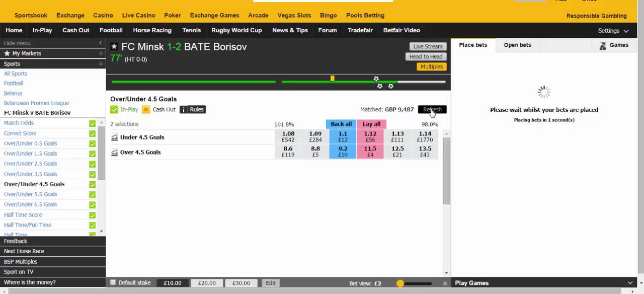Click the bet view slider handle
The width and height of the screenshot is (644, 294).
(400, 283)
